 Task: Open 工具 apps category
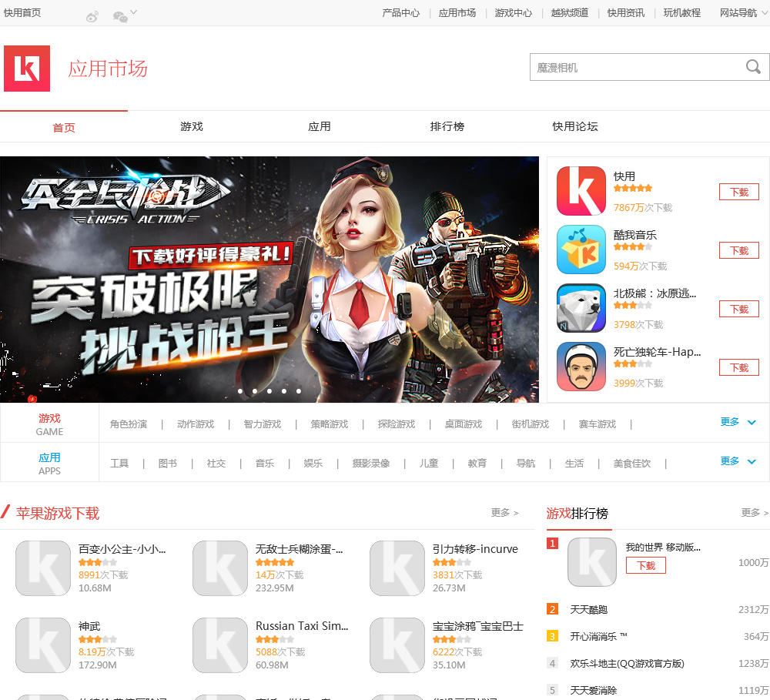(119, 464)
